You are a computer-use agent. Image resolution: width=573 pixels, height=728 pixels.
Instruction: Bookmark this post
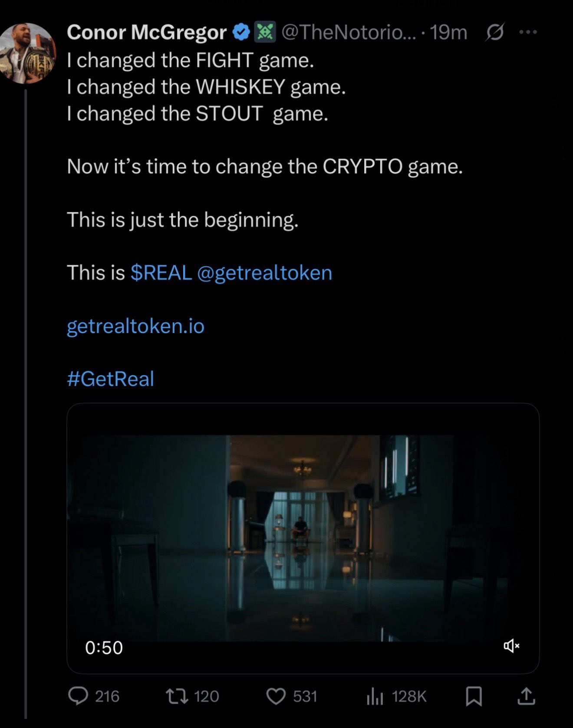pyautogui.click(x=474, y=696)
